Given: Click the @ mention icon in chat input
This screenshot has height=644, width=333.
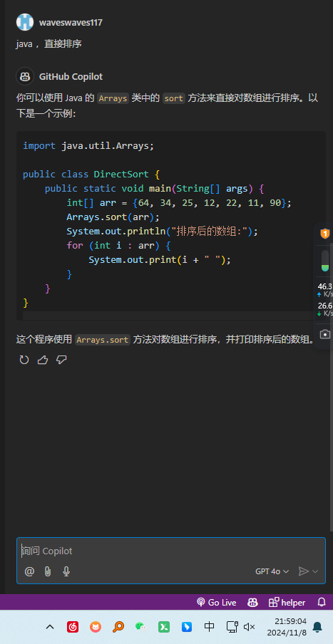Looking at the screenshot, I should point(29,571).
